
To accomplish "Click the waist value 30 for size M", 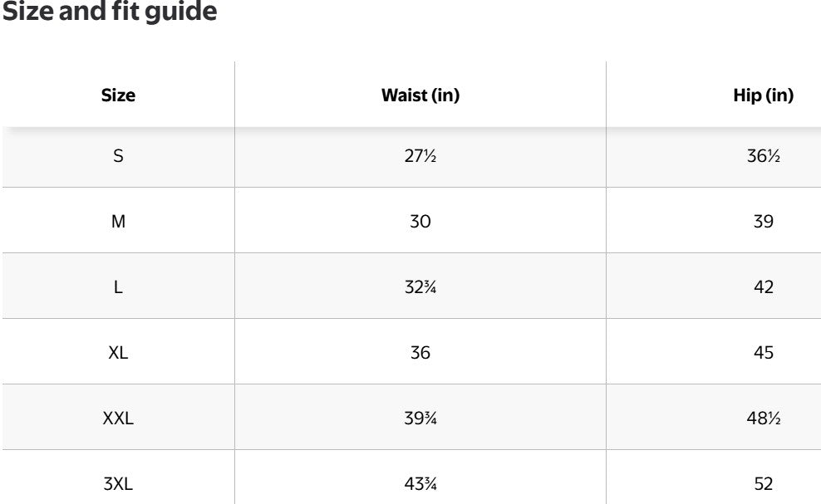I will point(420,221).
